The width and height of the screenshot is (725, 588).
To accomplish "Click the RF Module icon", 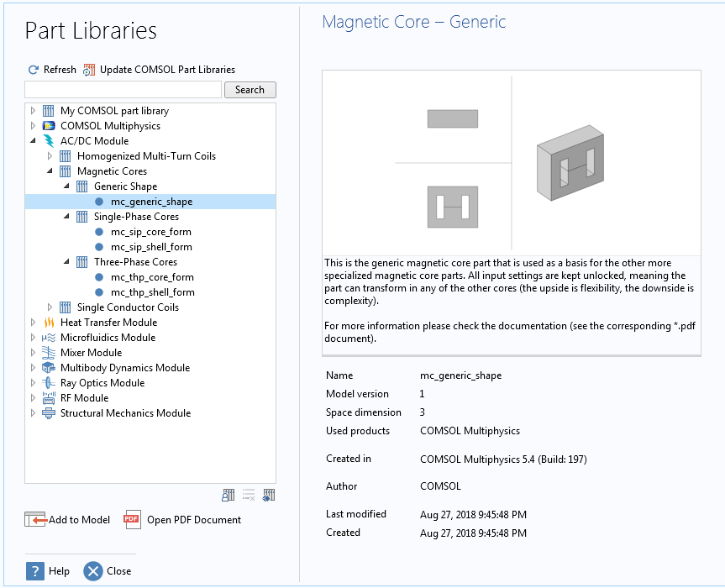I will (x=49, y=398).
